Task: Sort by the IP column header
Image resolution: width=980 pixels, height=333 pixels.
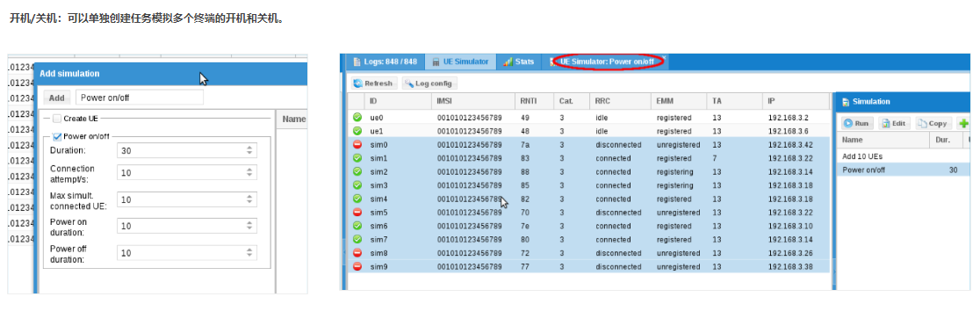Action: (796, 101)
